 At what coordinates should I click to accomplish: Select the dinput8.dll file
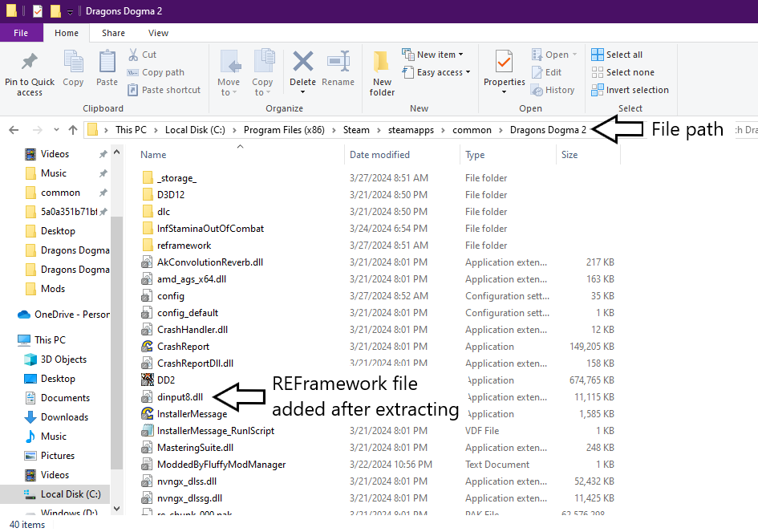click(x=180, y=397)
